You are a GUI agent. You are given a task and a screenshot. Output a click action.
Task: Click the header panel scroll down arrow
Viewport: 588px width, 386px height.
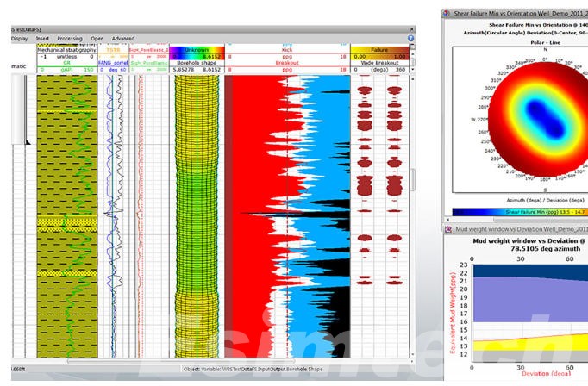tap(412, 69)
